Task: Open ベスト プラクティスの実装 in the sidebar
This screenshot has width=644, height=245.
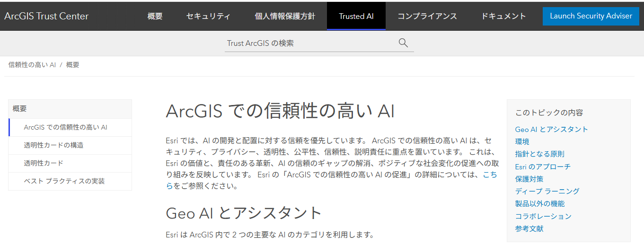Action: tap(70, 181)
